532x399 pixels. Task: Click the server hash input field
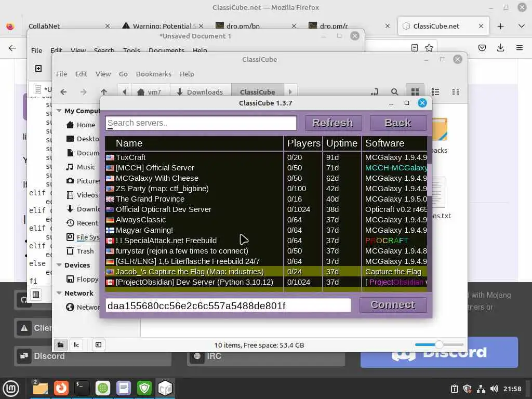click(x=228, y=305)
